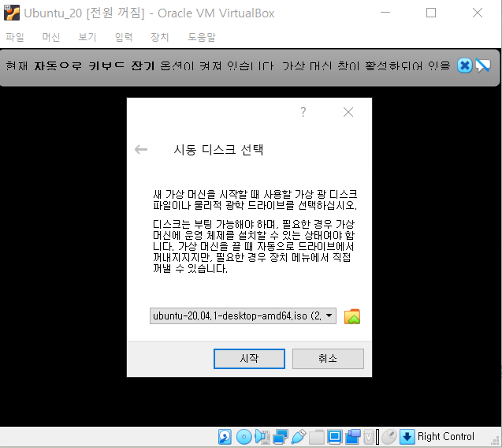Screen dimensions: 502x448
Task: Close the Ubuntu_20 VirtualBox window
Action: click(x=478, y=13)
